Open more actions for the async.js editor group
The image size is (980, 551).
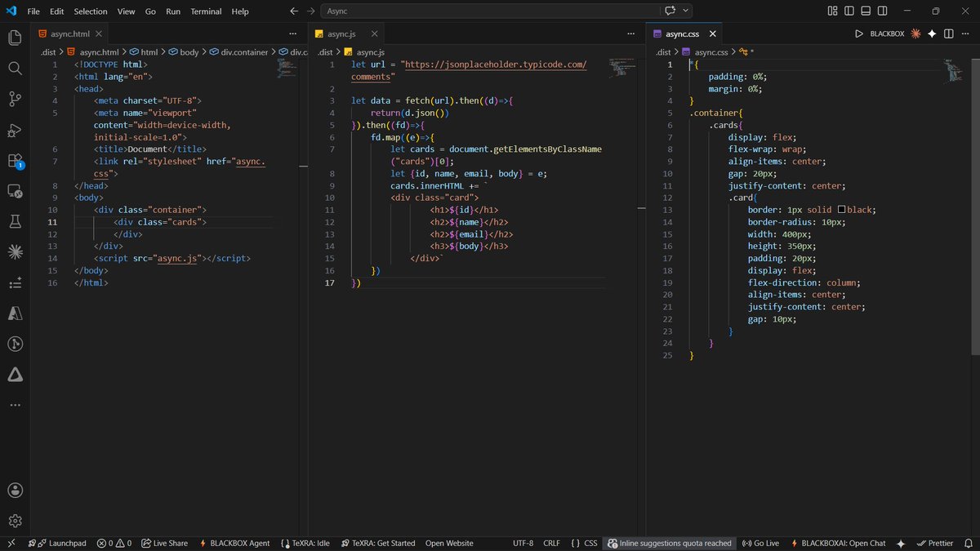point(630,34)
